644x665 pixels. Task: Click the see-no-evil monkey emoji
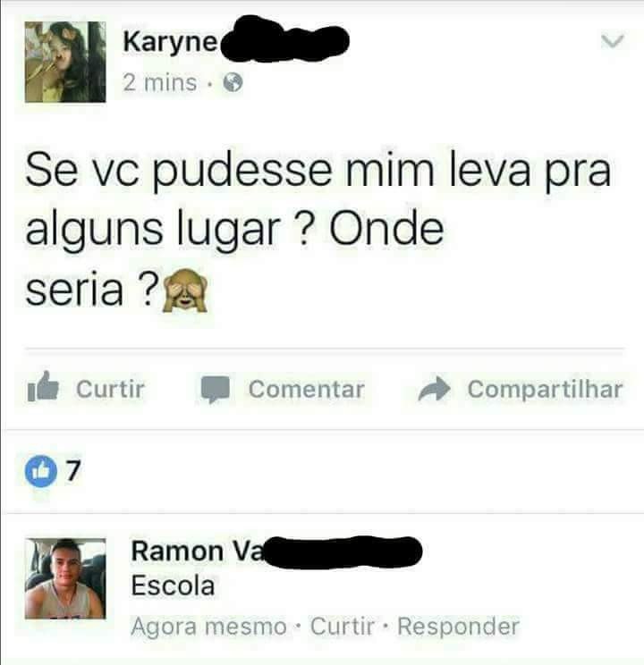[x=185, y=290]
